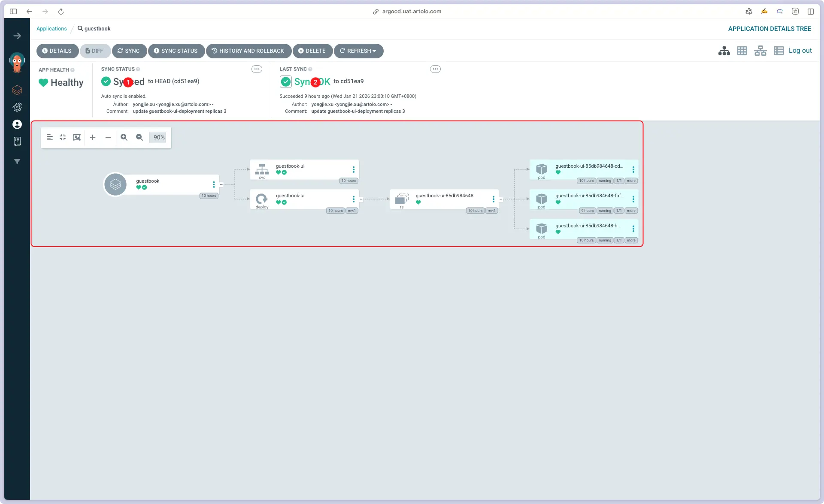This screenshot has height=504, width=824.
Task: Switch to the network view icon
Action: coord(760,51)
